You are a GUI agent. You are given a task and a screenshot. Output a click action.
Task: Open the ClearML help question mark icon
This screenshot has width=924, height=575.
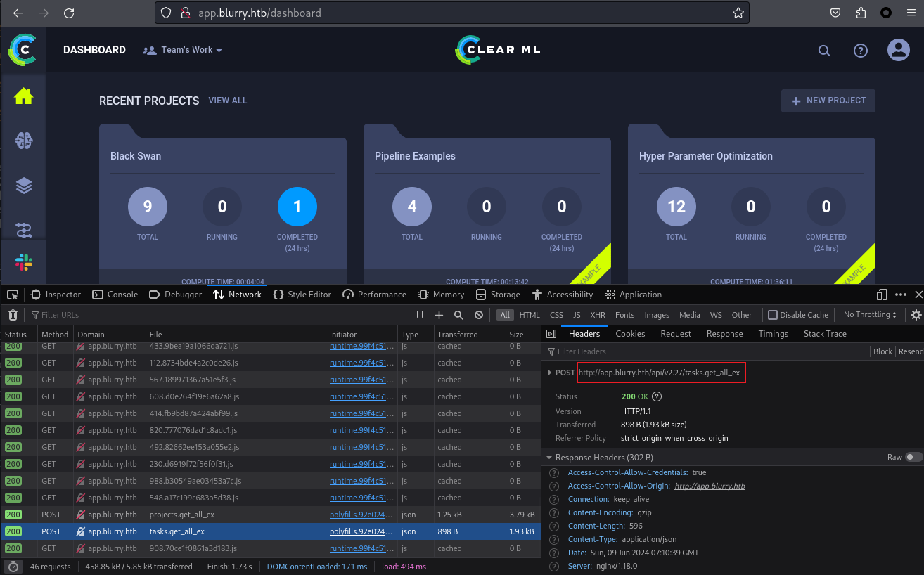coord(861,50)
